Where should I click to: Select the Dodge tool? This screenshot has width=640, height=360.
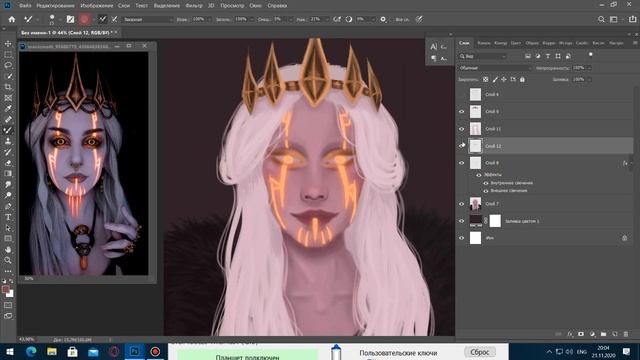click(x=8, y=195)
